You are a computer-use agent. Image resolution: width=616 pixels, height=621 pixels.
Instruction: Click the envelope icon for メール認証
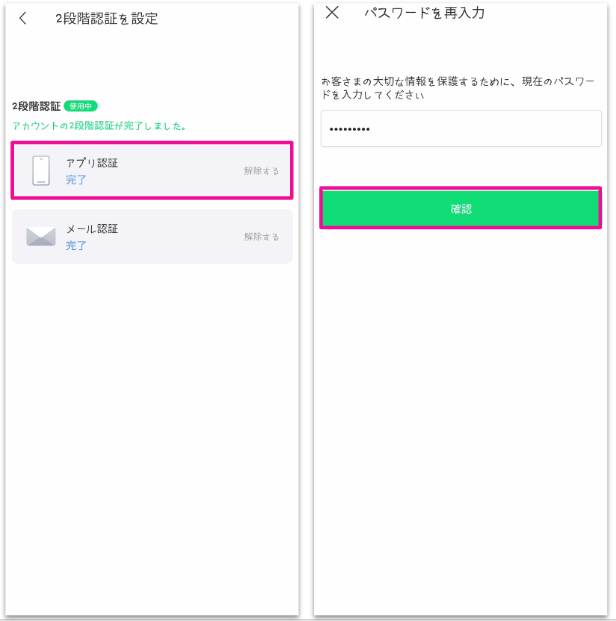41,237
